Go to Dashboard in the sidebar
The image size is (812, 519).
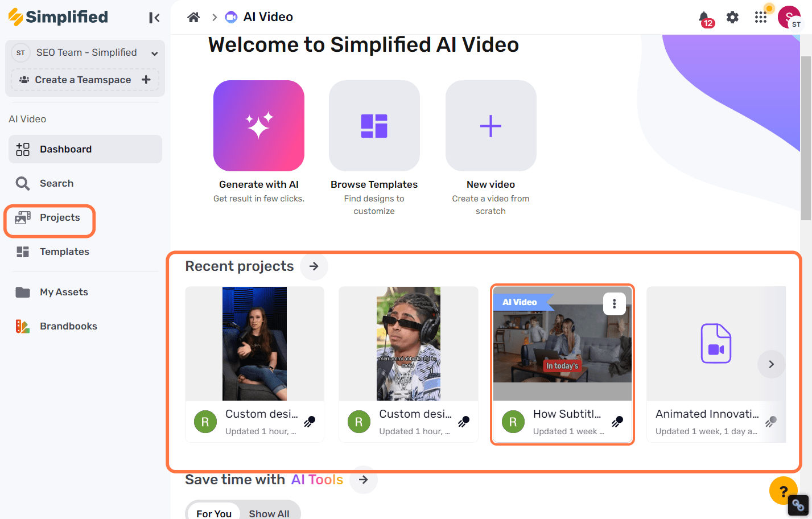(x=65, y=149)
